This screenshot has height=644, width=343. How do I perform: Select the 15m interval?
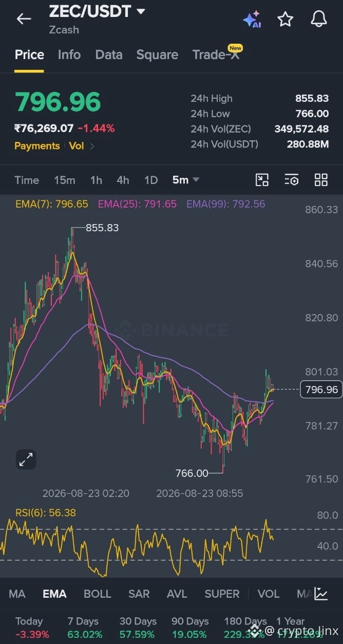point(65,180)
